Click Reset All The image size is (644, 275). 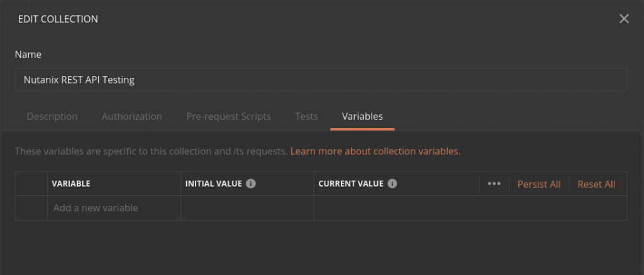(x=596, y=185)
